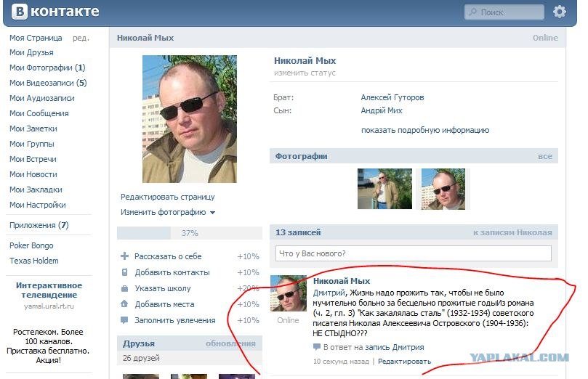
Task: Focus the Что у Вас нового? field
Action: [x=413, y=253]
